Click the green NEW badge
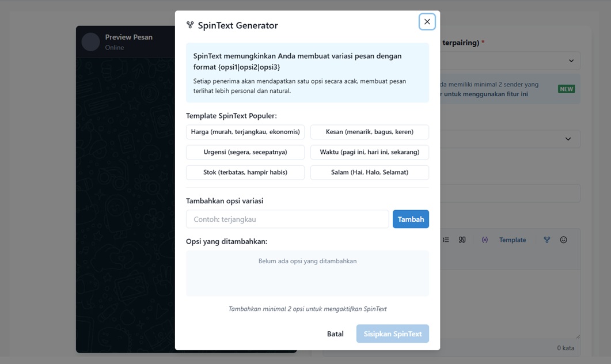This screenshot has width=611, height=364. coord(566,89)
